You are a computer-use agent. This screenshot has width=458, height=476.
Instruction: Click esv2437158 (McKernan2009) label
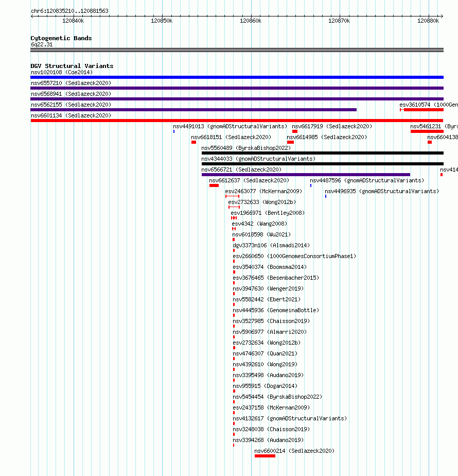(x=271, y=407)
